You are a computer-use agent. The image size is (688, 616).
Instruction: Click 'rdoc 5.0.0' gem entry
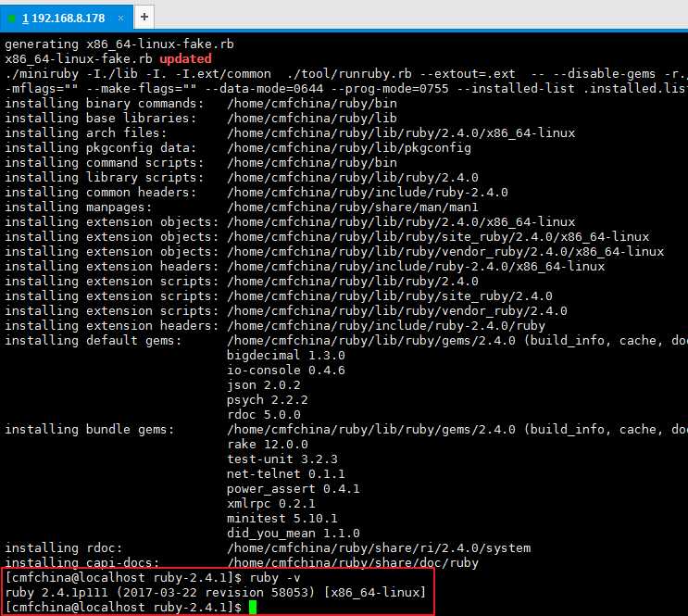click(264, 414)
